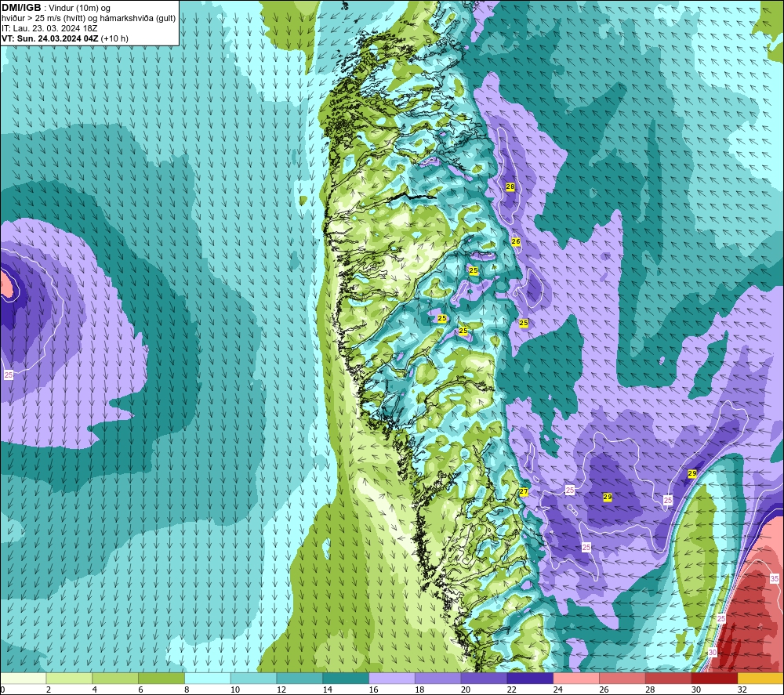784x695 pixels.
Task: Click the '28' scale number at bottom
Action: click(650, 690)
